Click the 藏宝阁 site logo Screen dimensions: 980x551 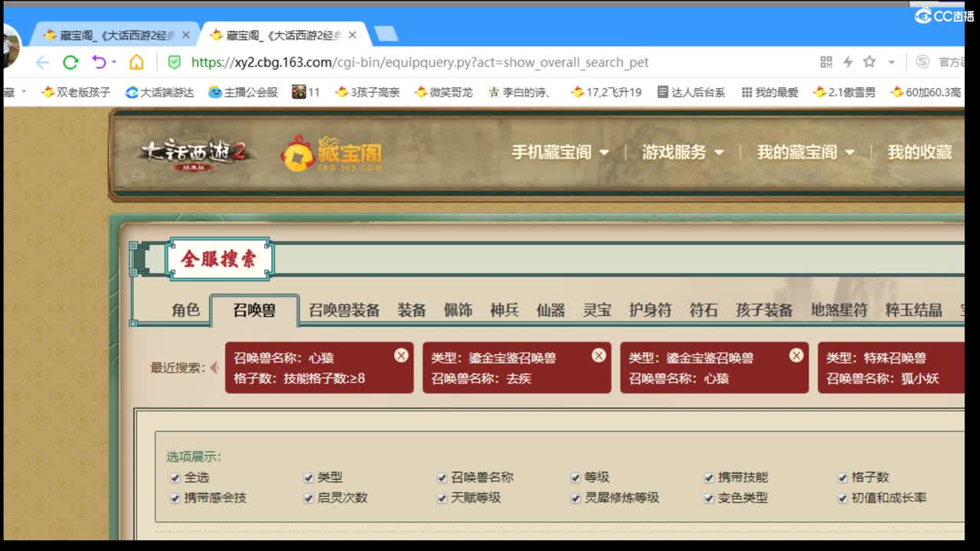click(x=331, y=153)
